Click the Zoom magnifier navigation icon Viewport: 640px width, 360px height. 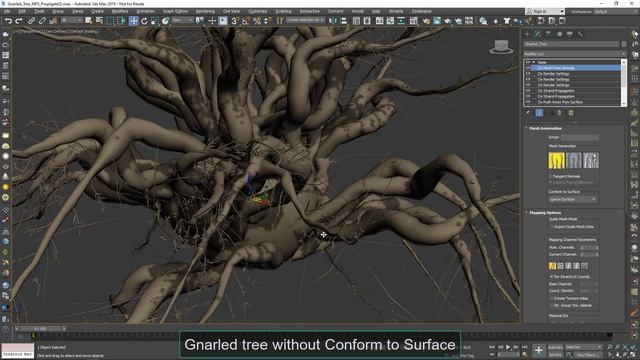(609, 347)
